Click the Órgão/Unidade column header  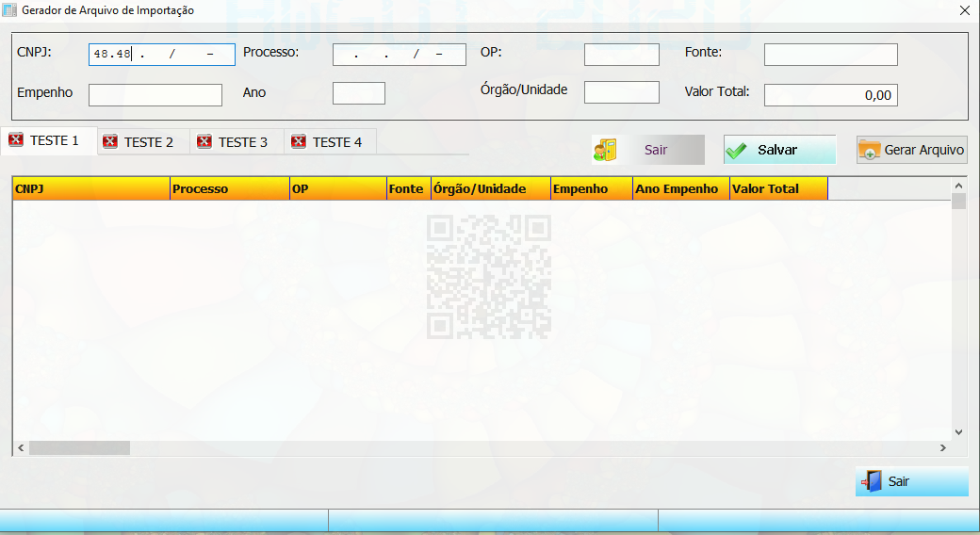click(x=491, y=188)
